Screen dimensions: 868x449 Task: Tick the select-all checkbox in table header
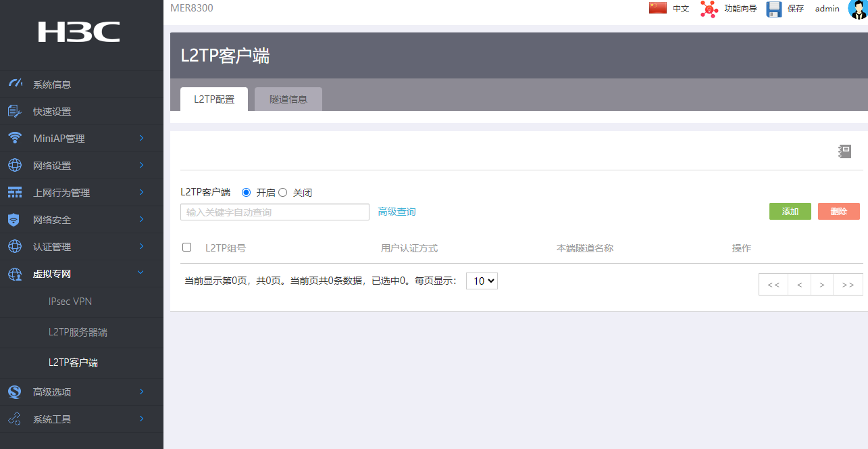(x=187, y=247)
